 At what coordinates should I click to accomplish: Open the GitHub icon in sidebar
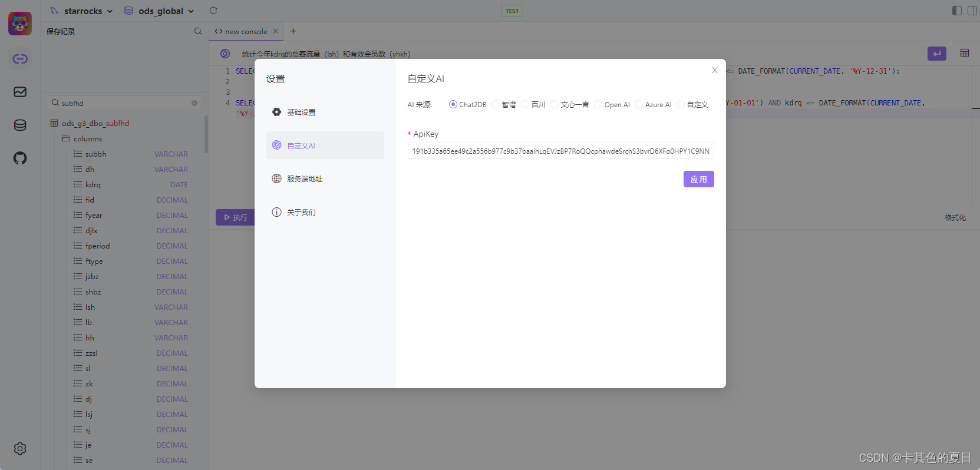[20, 158]
